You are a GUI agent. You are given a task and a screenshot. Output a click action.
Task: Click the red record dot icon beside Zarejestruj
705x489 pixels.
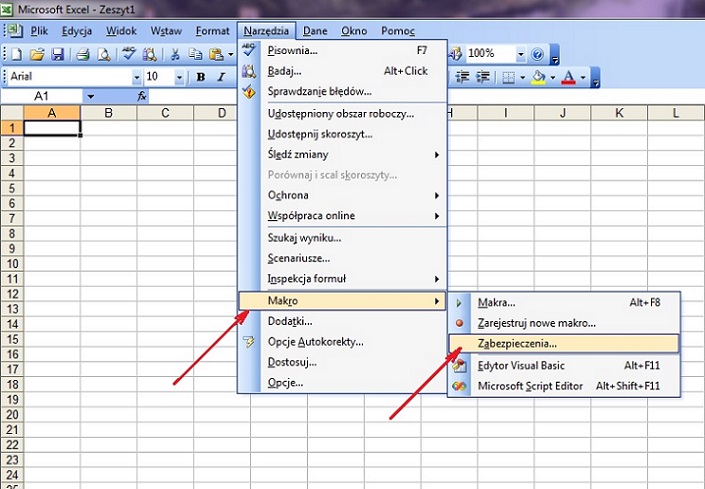(459, 323)
